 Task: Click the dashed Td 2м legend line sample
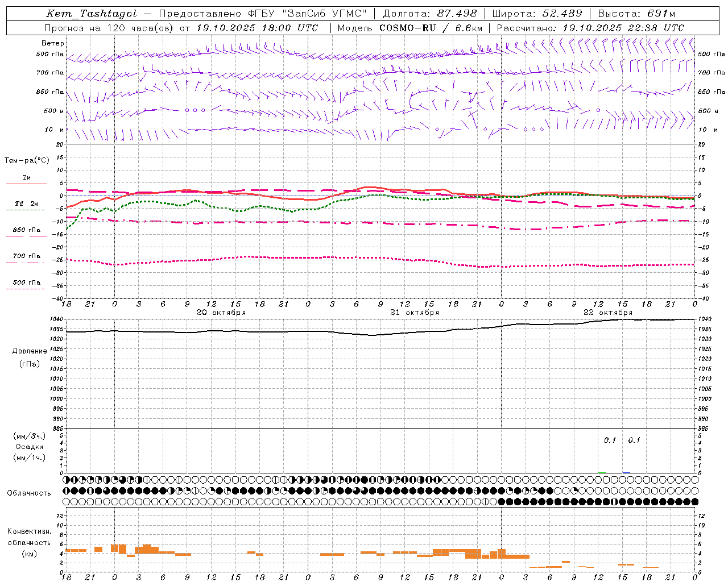pos(25,210)
